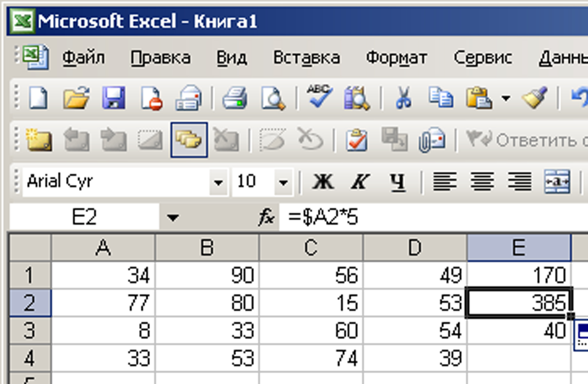This screenshot has height=384, width=588.
Task: Select column E header
Action: (519, 248)
